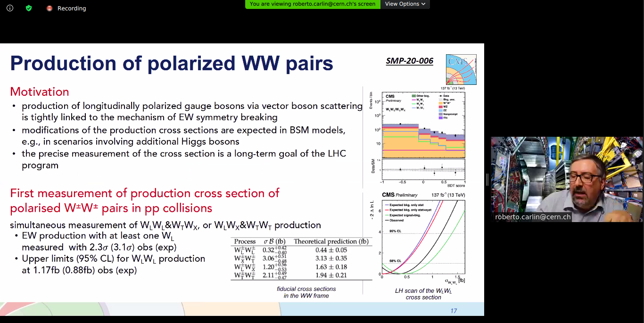
Task: Click the divider handle beside the video panel
Action: click(x=487, y=179)
